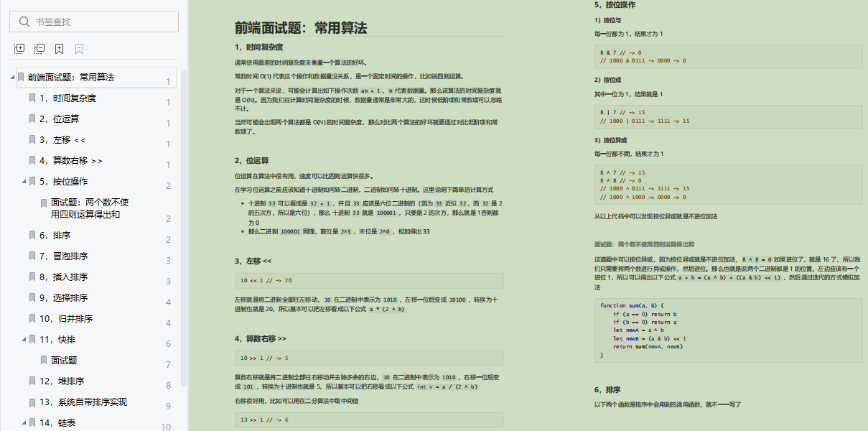Collapse the 14，链表 bookmark node
The height and width of the screenshot is (431, 868).
pyautogui.click(x=24, y=423)
